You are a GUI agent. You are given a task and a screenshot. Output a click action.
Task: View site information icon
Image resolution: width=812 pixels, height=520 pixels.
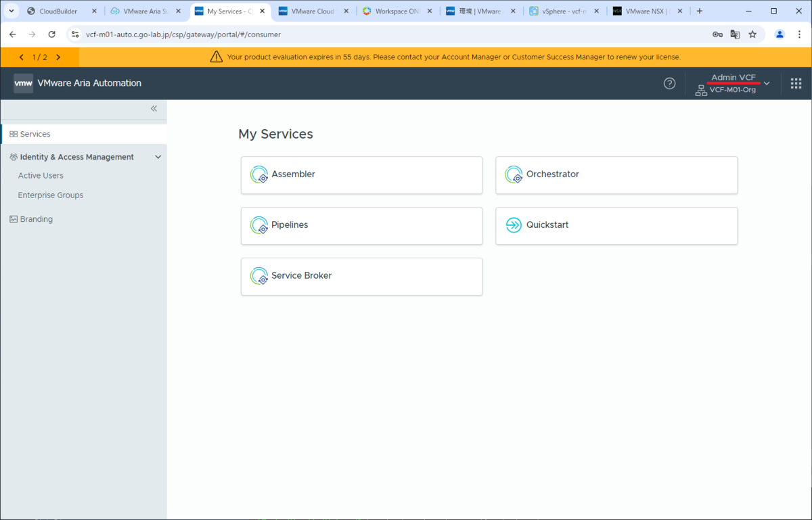pos(74,34)
